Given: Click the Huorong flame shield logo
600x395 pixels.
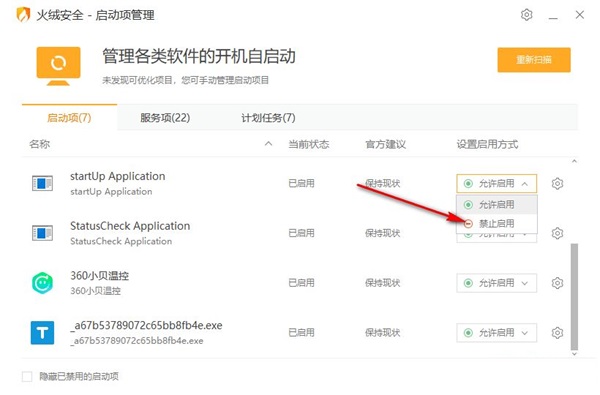Looking at the screenshot, I should 23,15.
